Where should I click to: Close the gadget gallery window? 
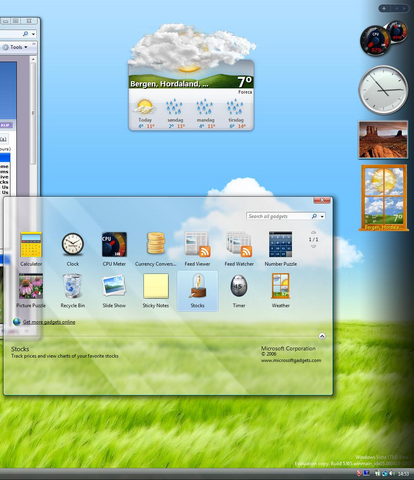coord(322,200)
